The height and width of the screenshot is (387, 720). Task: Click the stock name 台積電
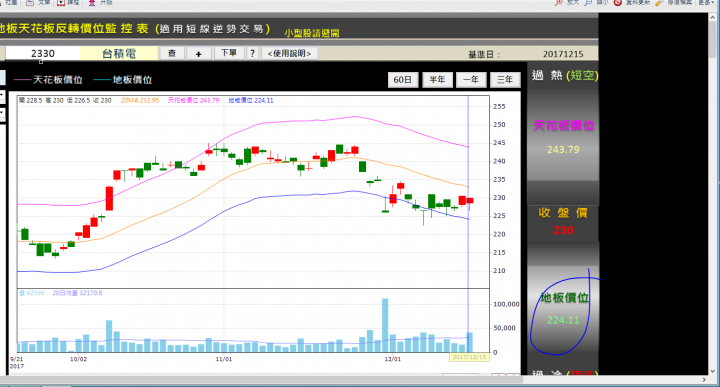[119, 54]
